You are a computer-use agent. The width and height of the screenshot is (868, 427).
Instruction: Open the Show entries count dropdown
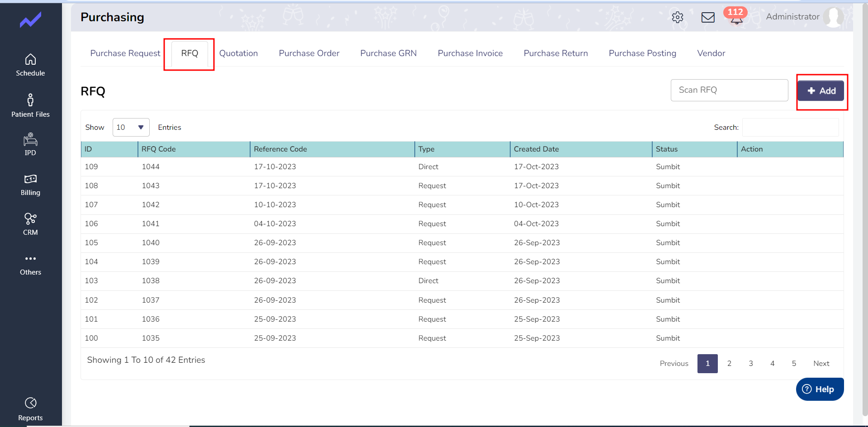[131, 128]
